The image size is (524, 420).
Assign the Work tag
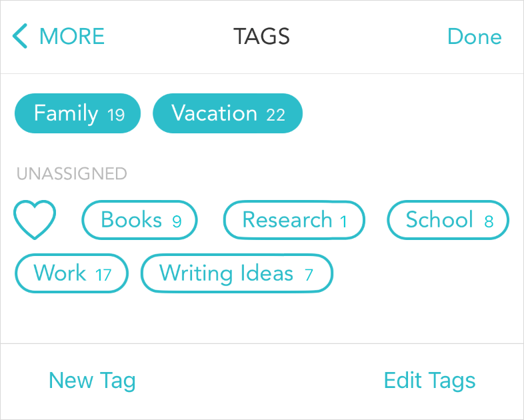[71, 273]
